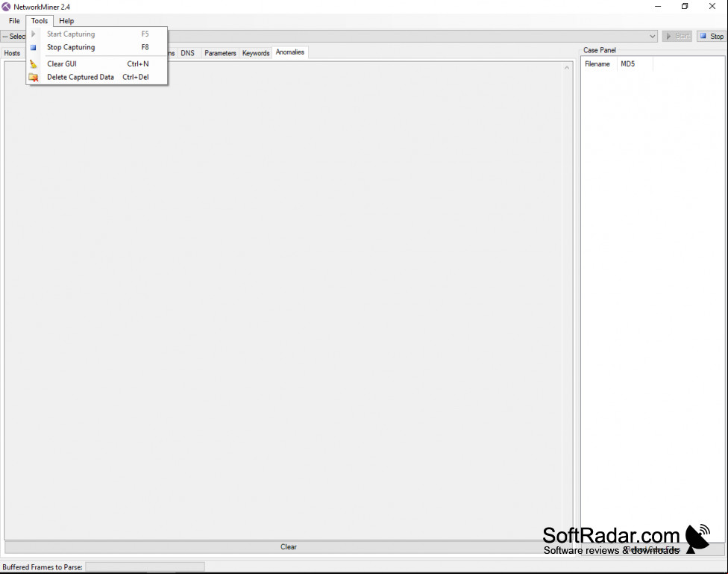This screenshot has height=574, width=728.
Task: Restore down the NetworkMiner window
Action: (x=685, y=7)
